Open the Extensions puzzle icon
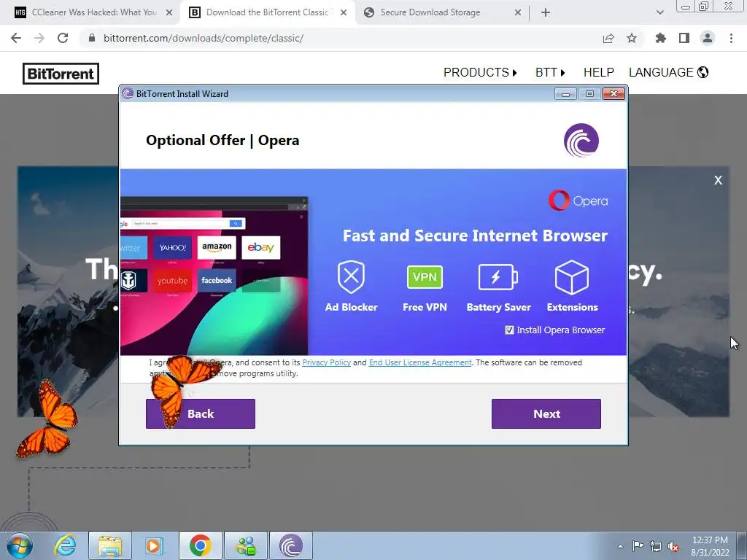 [661, 38]
